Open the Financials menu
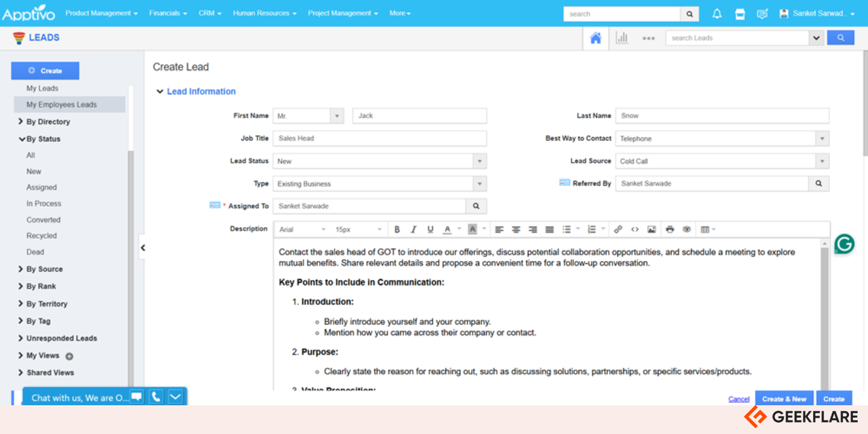Image resolution: width=868 pixels, height=434 pixels. [168, 13]
